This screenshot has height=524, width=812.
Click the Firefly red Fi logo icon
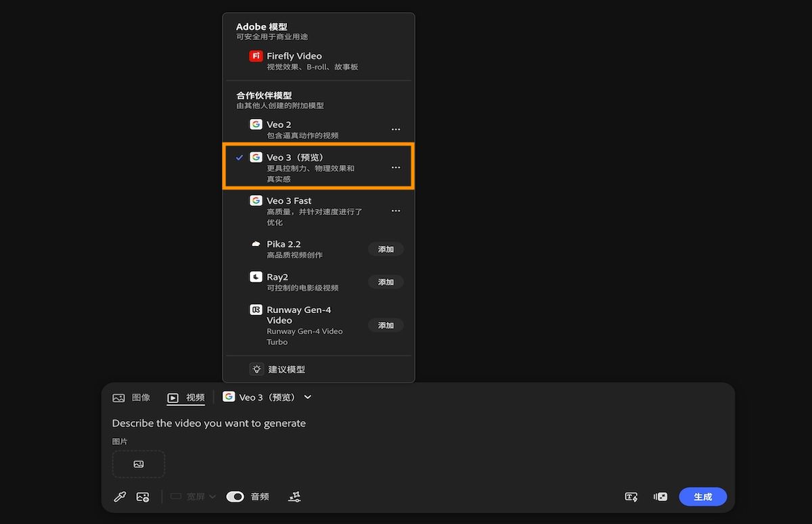click(x=256, y=56)
